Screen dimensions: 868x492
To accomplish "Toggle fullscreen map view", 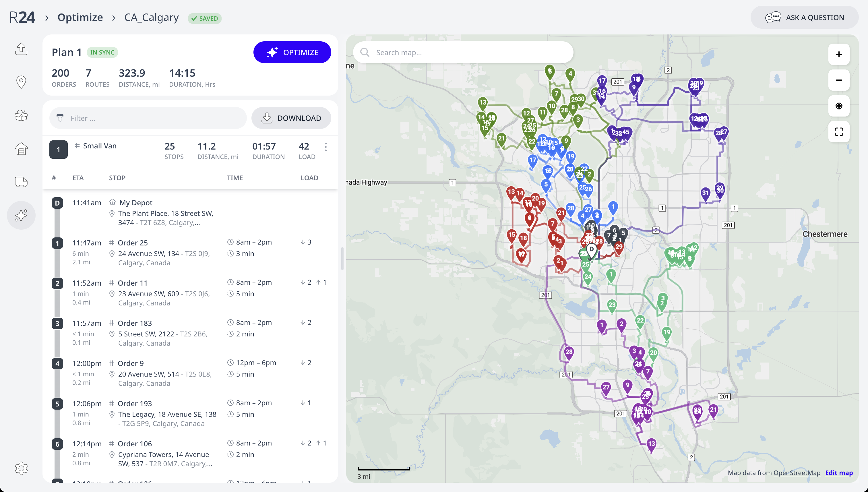I will 839,132.
